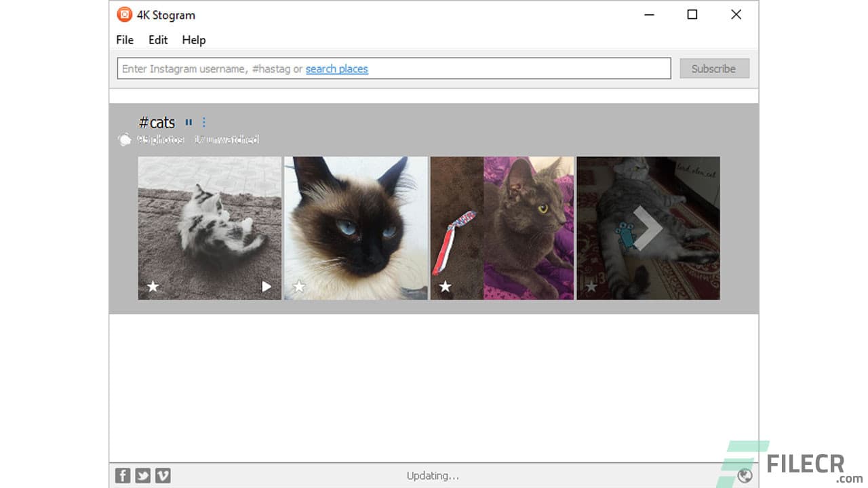The width and height of the screenshot is (868, 488).
Task: Open the Twitter page via footer icon
Action: click(x=142, y=475)
